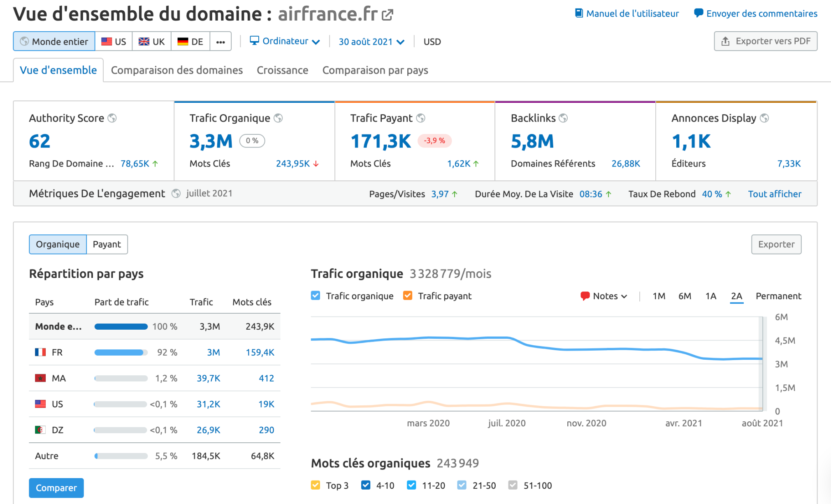The image size is (831, 504).
Task: Uncheck the Top 3 keywords filter
Action: pos(315,485)
